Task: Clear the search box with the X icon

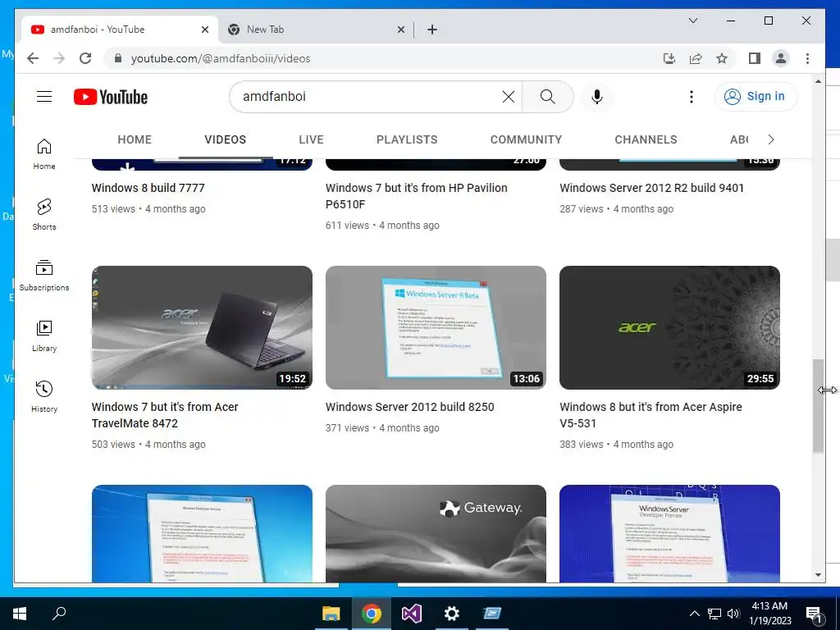Action: pyautogui.click(x=509, y=97)
